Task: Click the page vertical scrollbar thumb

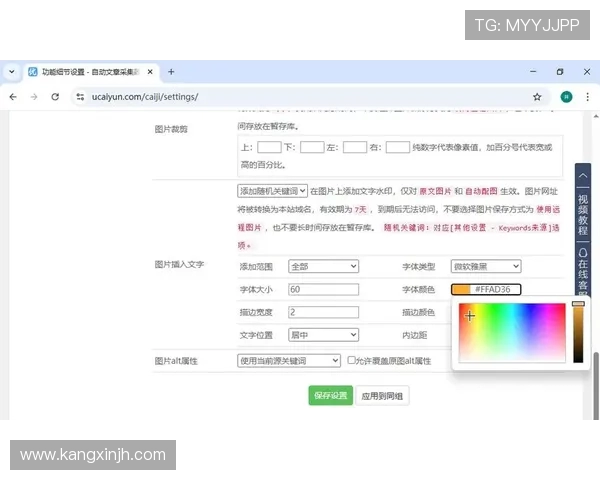Action: click(596, 385)
